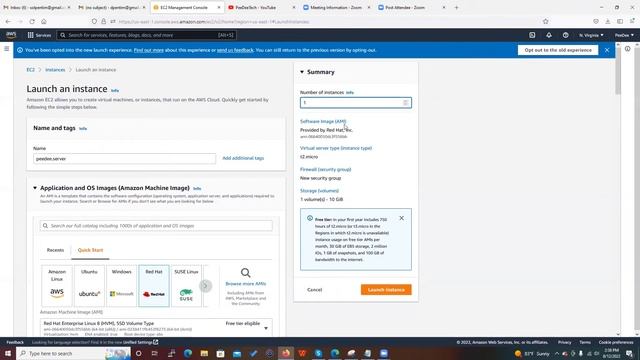
Task: Open the Mail app on taskbar
Action: 237,353
